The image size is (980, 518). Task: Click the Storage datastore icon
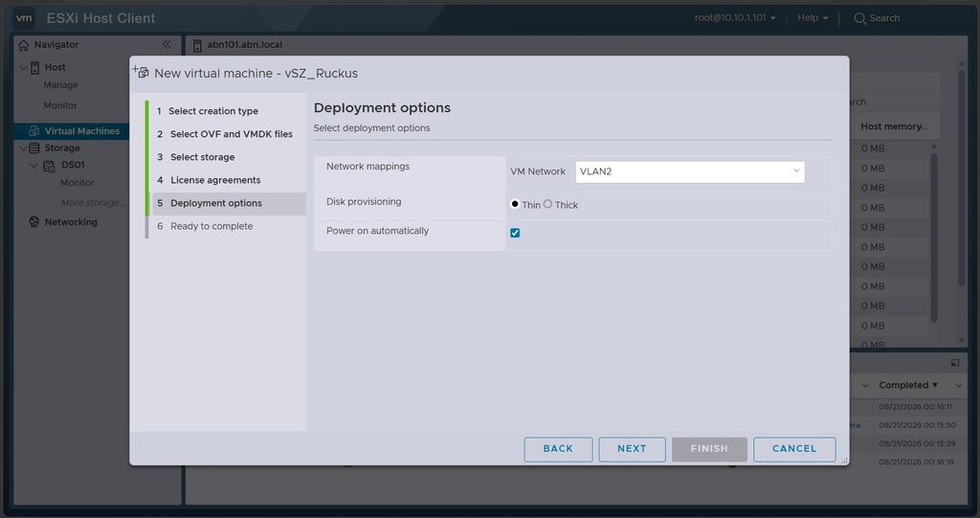34,148
